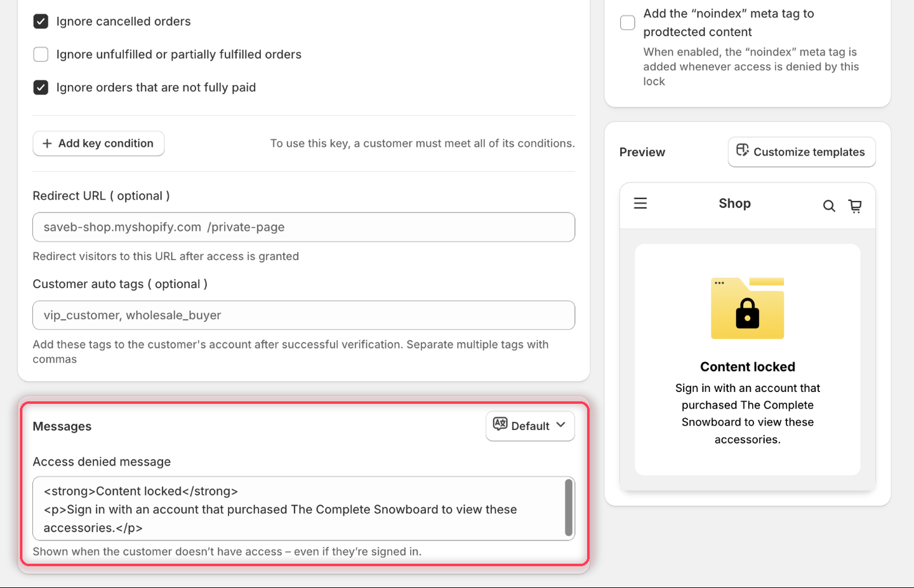Viewport: 914px width, 588px height.
Task: Uncheck Ignore cancelled orders
Action: coord(41,22)
